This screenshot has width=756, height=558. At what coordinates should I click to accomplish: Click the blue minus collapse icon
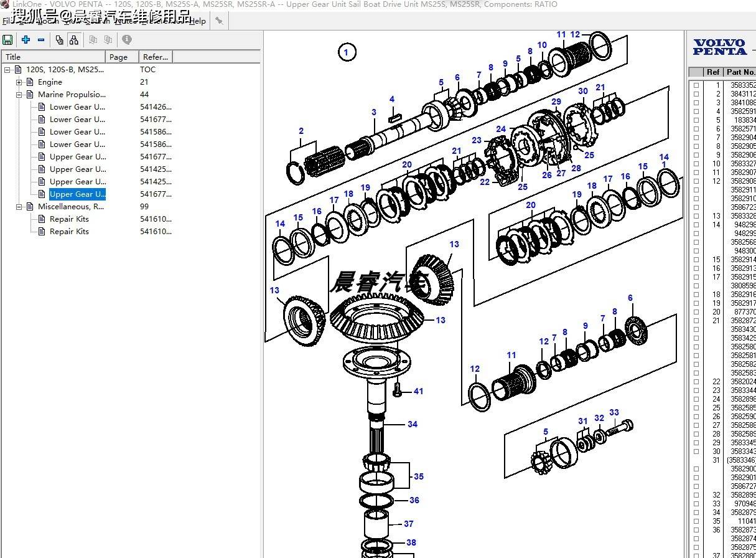[41, 40]
